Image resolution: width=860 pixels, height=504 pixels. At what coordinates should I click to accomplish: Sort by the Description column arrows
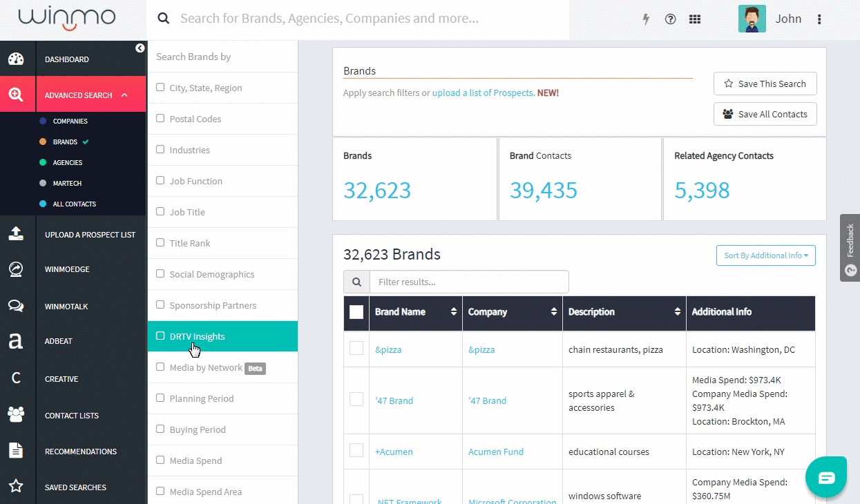(x=678, y=312)
